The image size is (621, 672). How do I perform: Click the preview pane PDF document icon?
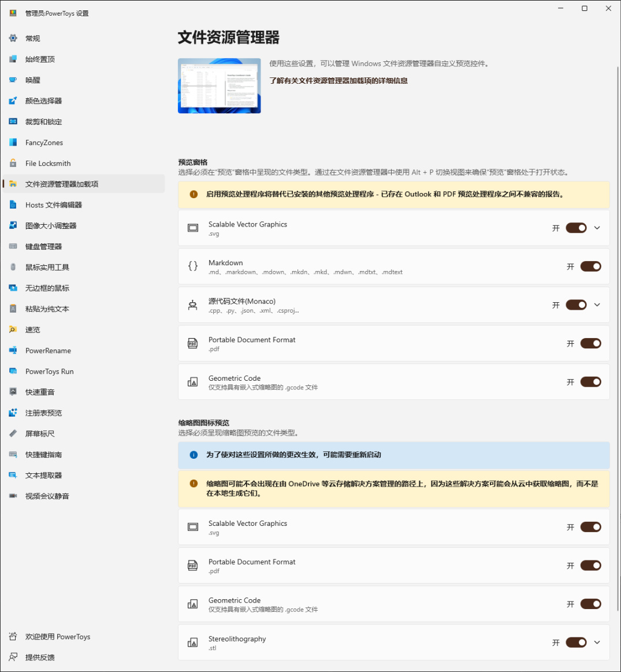pos(193,343)
